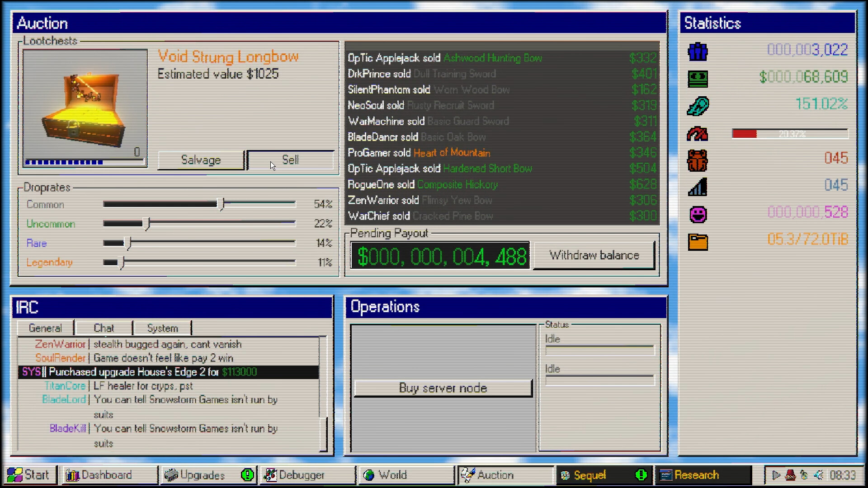Open the Chat tab in the IRC panel
868x488 pixels.
104,328
